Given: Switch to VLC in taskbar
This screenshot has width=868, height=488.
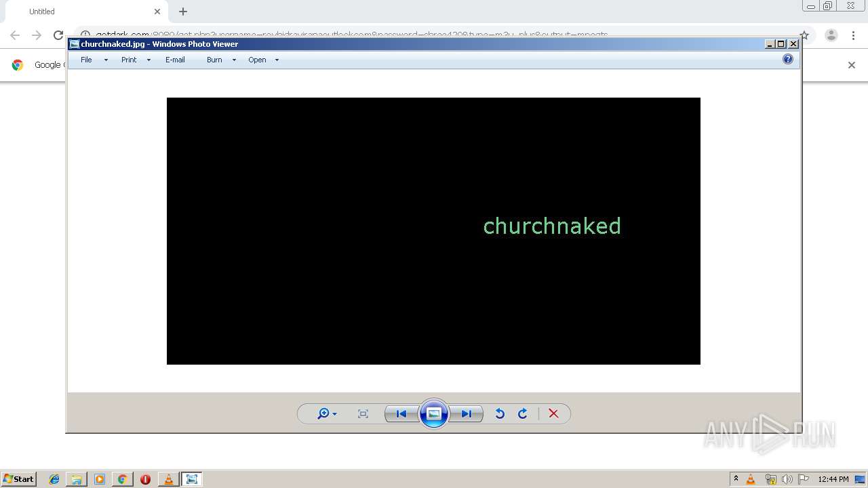Looking at the screenshot, I should 168,479.
